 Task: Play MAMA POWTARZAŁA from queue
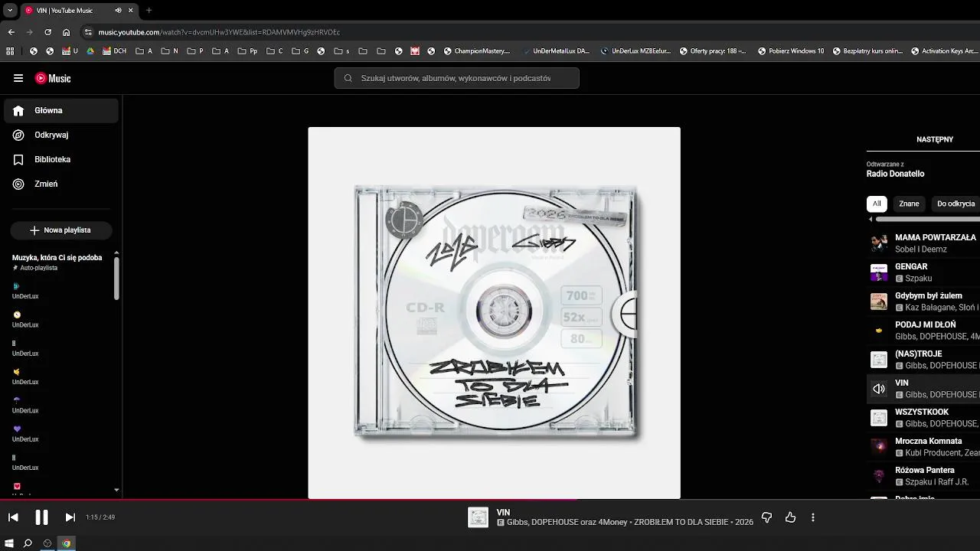[x=923, y=243]
